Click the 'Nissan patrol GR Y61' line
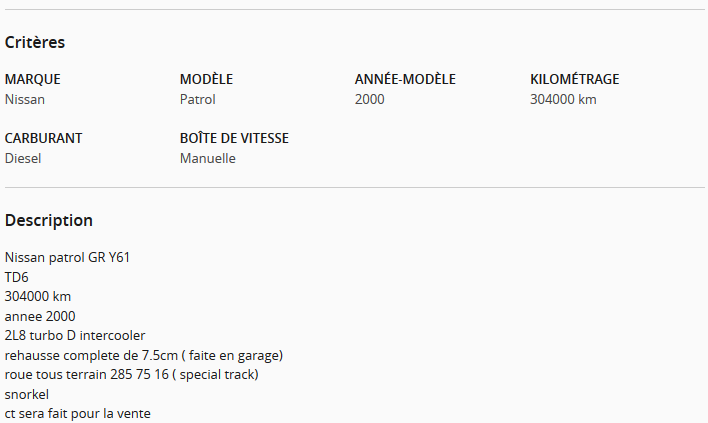708x423 pixels. [x=67, y=257]
